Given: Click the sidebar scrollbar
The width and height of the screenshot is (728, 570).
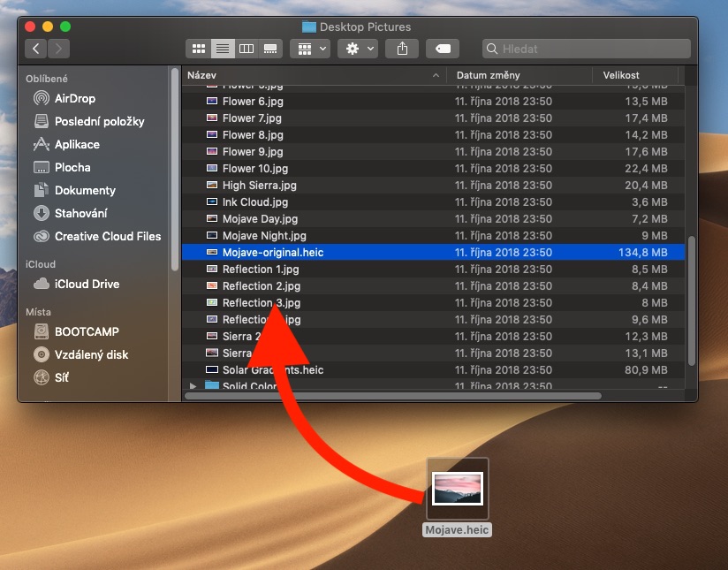Looking at the screenshot, I should [x=175, y=170].
